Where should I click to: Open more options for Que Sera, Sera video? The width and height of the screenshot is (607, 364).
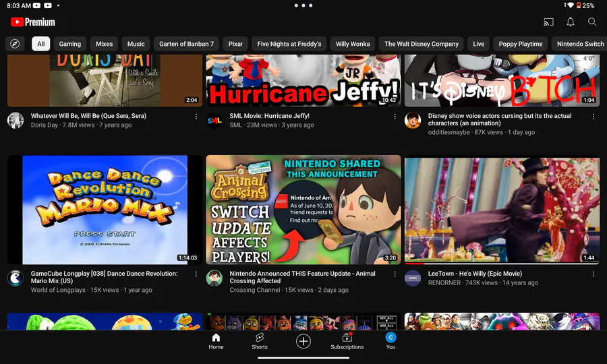pos(196,116)
